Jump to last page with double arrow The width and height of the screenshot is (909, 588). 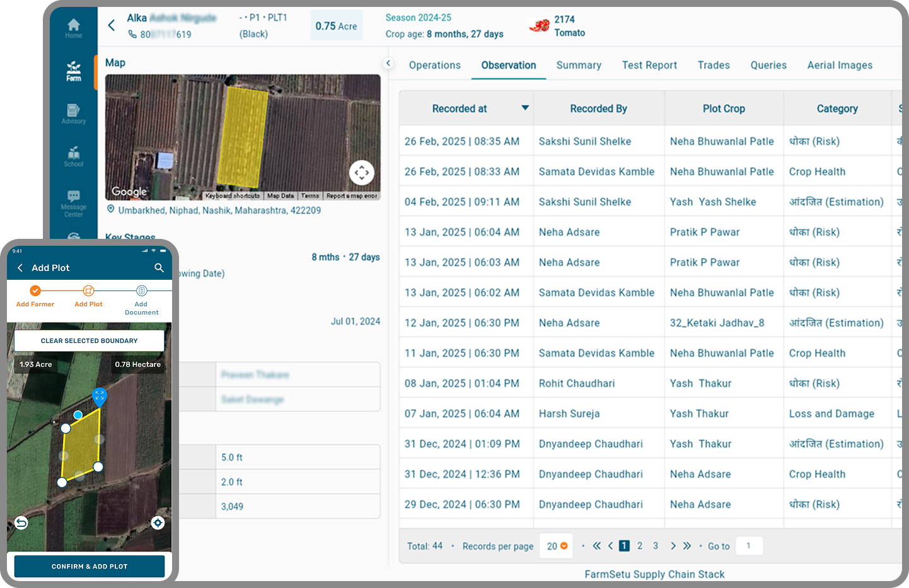click(687, 546)
